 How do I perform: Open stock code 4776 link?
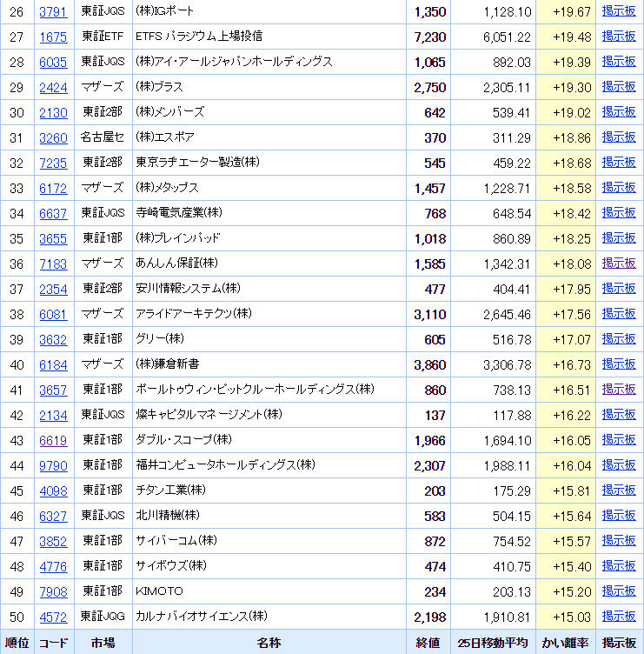click(53, 567)
